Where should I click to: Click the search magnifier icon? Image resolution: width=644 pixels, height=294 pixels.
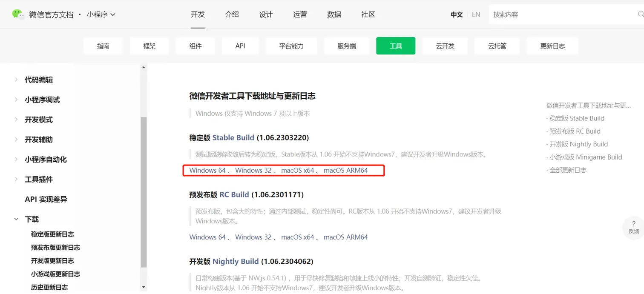point(640,14)
